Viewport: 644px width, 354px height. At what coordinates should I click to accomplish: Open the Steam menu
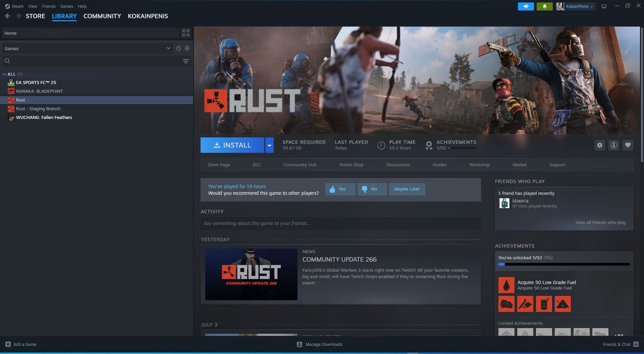[x=14, y=7]
